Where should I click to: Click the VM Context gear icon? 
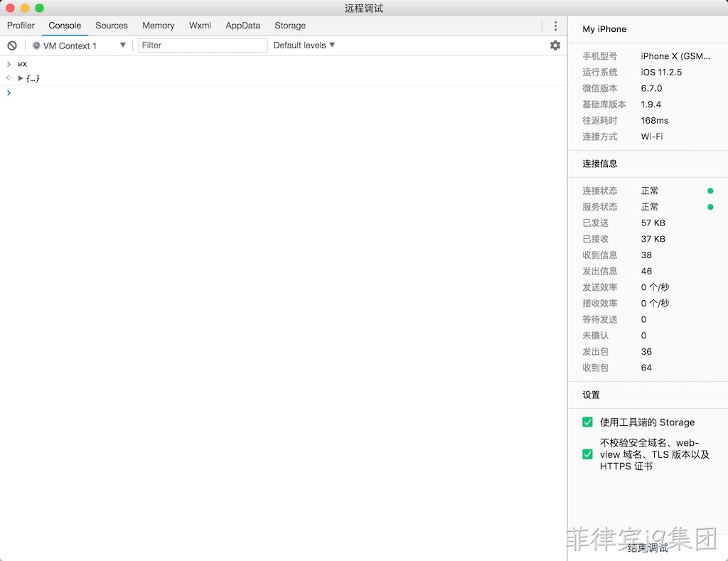[36, 46]
